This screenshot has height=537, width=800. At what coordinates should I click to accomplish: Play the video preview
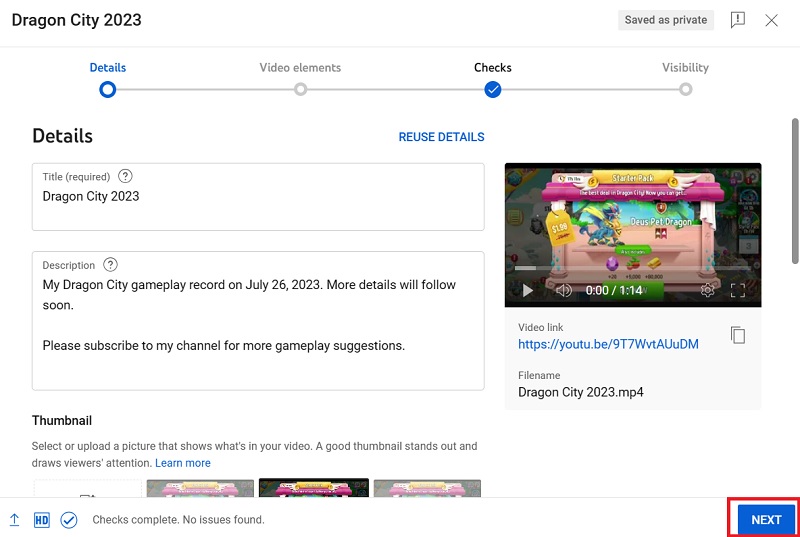click(x=528, y=291)
